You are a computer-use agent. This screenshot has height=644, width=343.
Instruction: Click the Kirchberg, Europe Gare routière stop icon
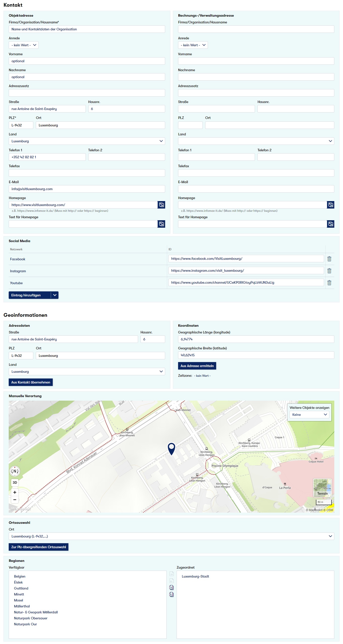[x=249, y=440]
